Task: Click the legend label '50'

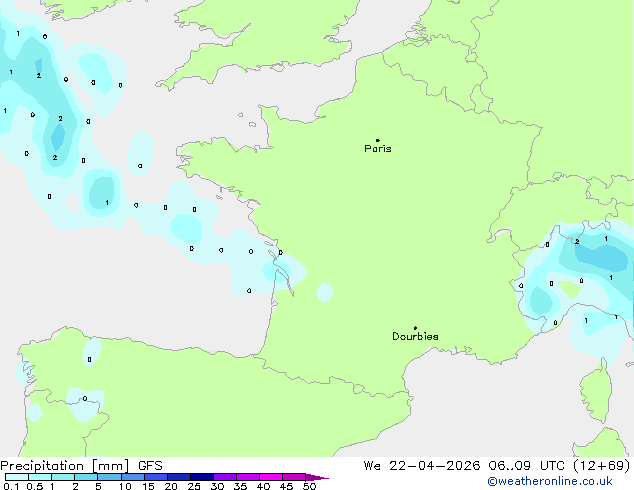Action: click(x=309, y=486)
